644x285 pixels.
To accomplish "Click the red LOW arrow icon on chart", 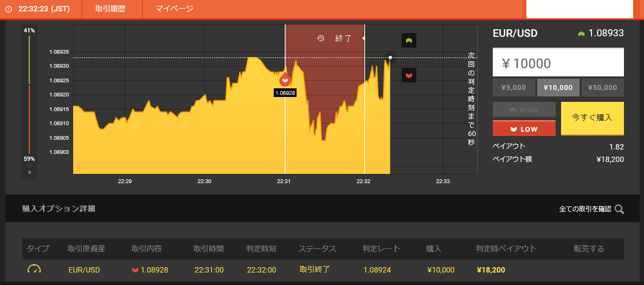I will (409, 75).
